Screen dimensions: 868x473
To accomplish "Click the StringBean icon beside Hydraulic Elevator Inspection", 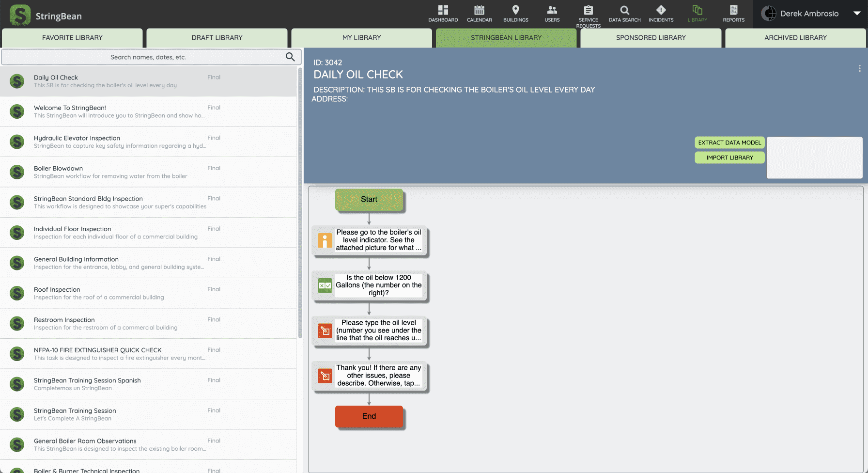I will coord(17,142).
